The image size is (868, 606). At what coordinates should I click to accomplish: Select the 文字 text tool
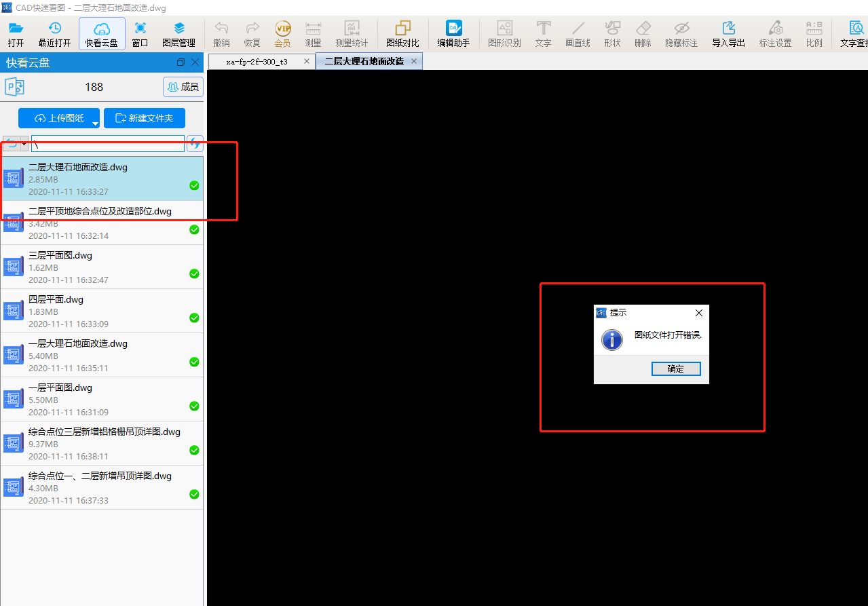point(543,34)
